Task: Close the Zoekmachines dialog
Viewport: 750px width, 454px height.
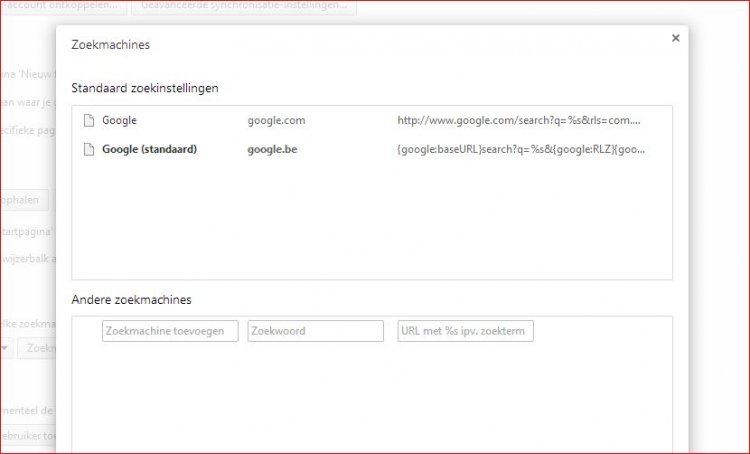Action: click(675, 38)
